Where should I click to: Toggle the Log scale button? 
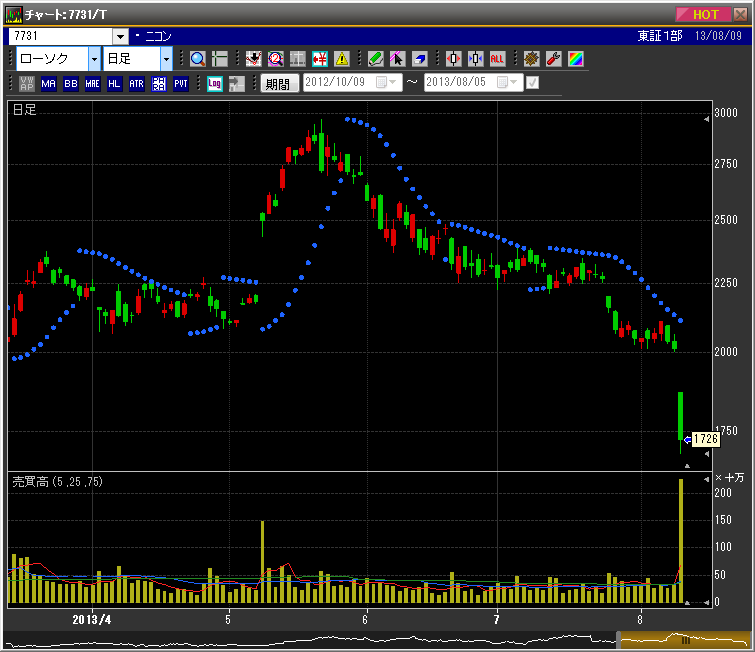tap(214, 84)
